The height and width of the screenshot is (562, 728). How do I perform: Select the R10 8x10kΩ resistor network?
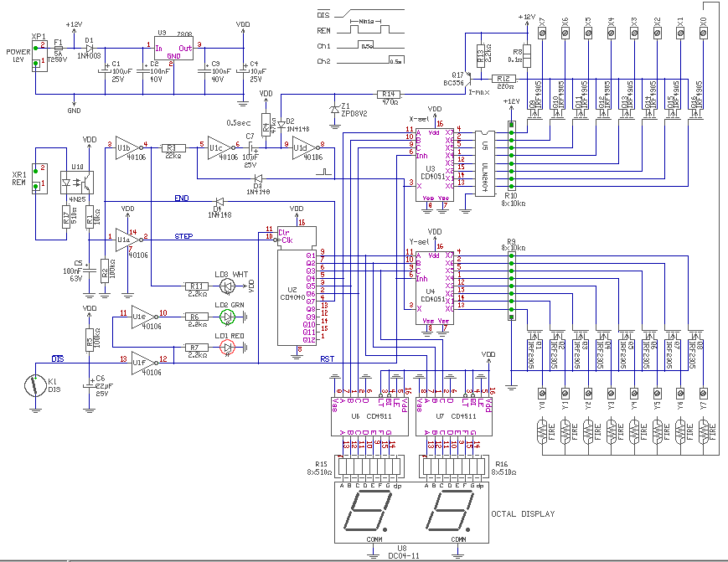tap(511, 156)
